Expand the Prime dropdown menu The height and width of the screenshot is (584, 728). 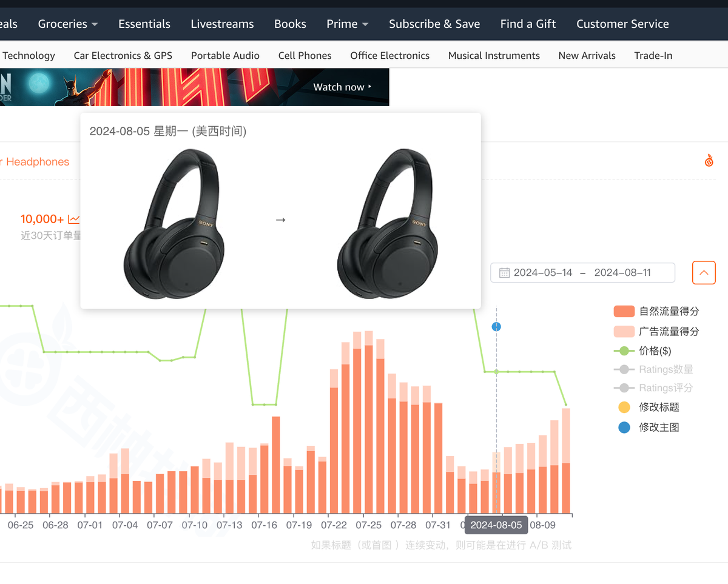347,24
